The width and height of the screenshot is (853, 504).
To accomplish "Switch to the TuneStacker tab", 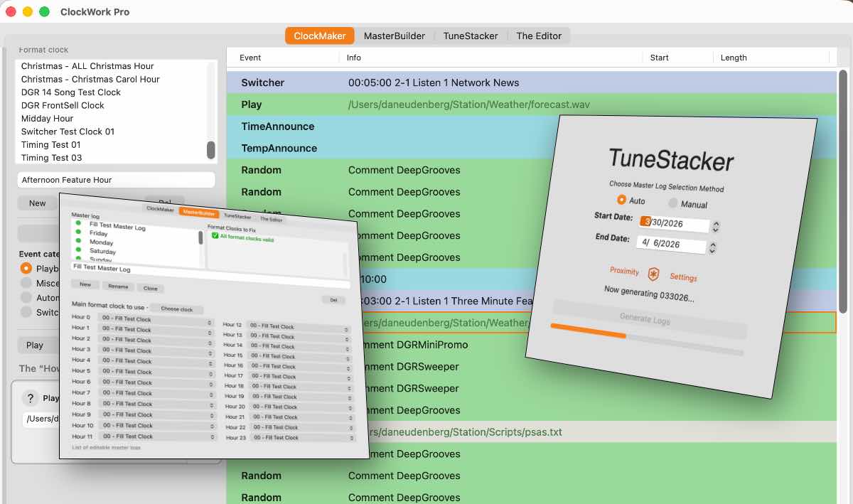I will point(469,35).
